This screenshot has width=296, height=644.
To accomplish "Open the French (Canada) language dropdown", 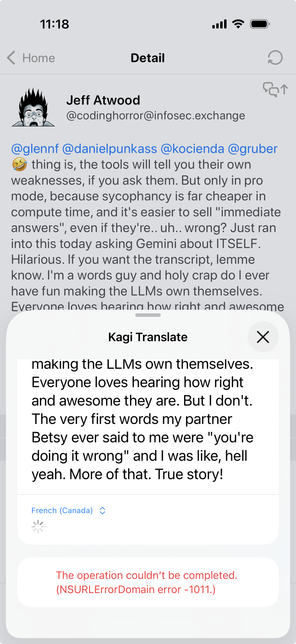I will point(62,510).
